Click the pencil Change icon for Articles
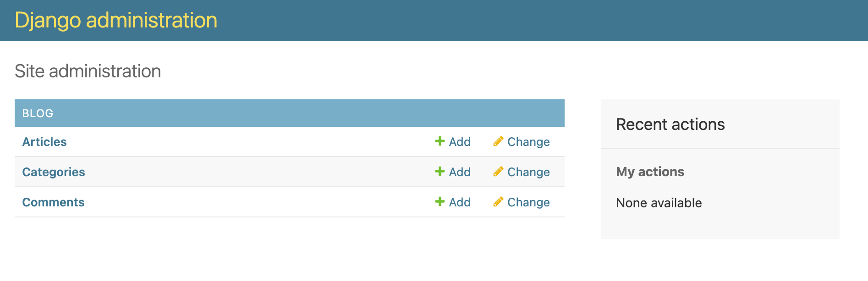 498,142
